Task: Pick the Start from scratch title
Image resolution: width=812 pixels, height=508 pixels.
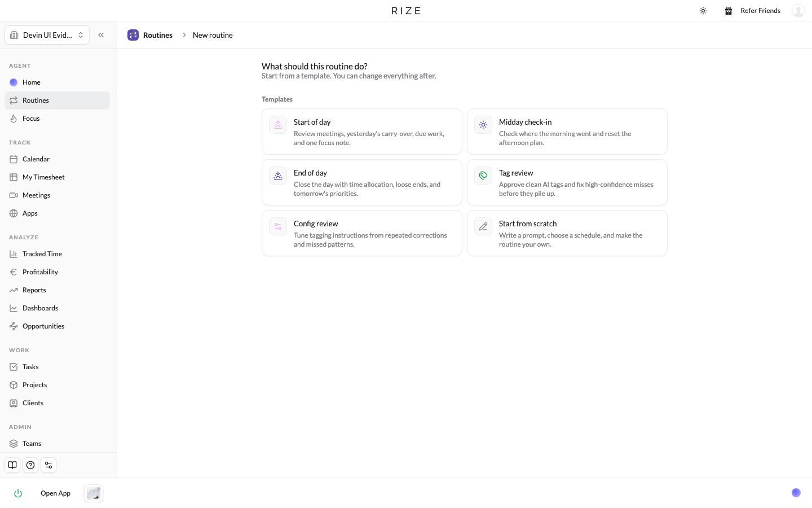Action: 528,224
